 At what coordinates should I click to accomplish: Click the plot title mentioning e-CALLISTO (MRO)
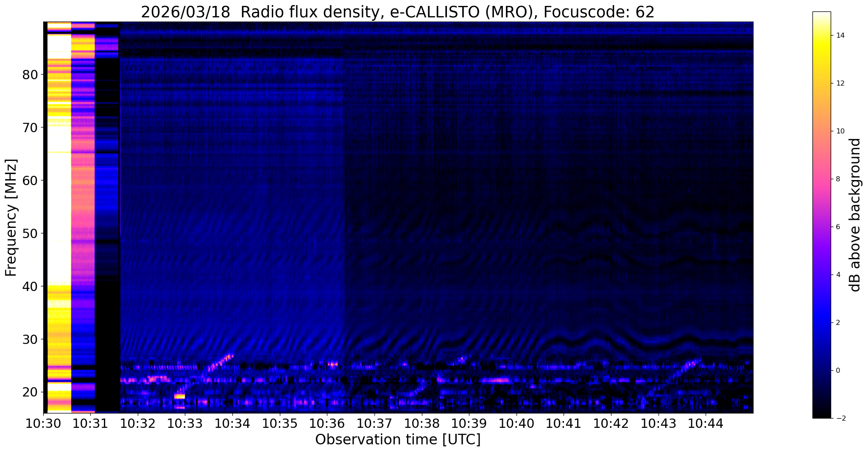click(398, 12)
